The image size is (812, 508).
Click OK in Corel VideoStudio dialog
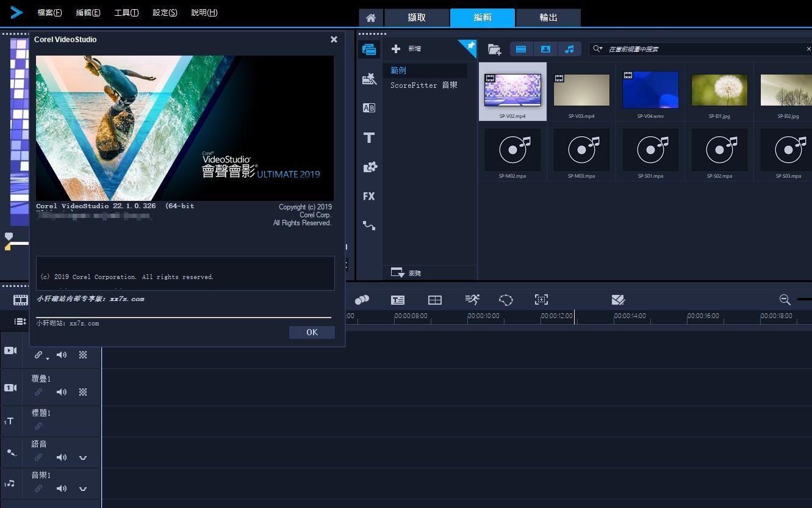point(312,332)
